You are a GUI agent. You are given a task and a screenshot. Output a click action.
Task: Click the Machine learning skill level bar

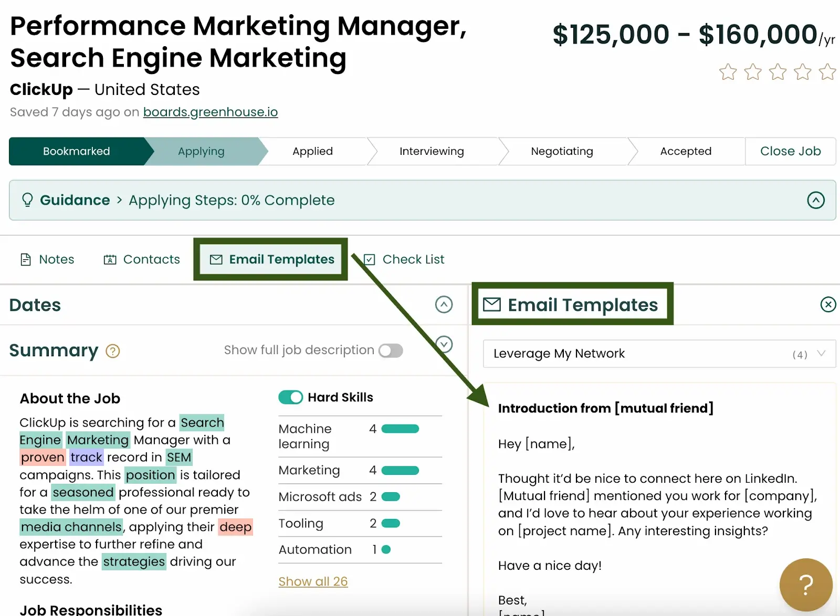coord(399,429)
